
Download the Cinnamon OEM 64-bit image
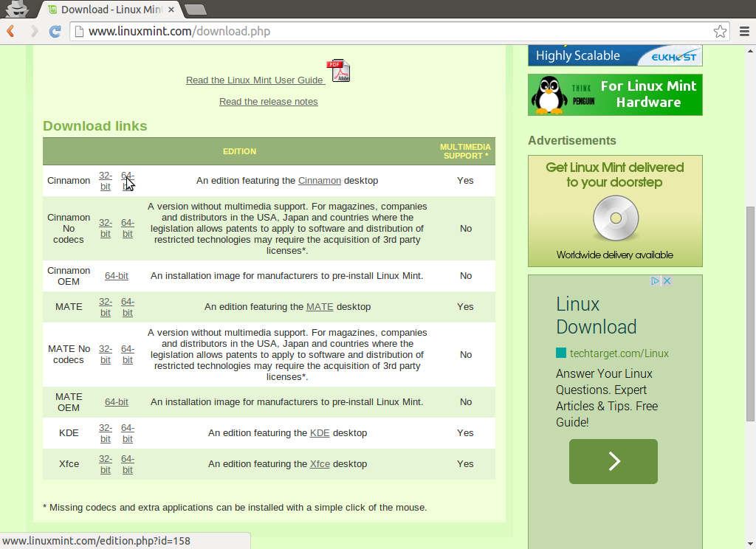[x=116, y=275]
